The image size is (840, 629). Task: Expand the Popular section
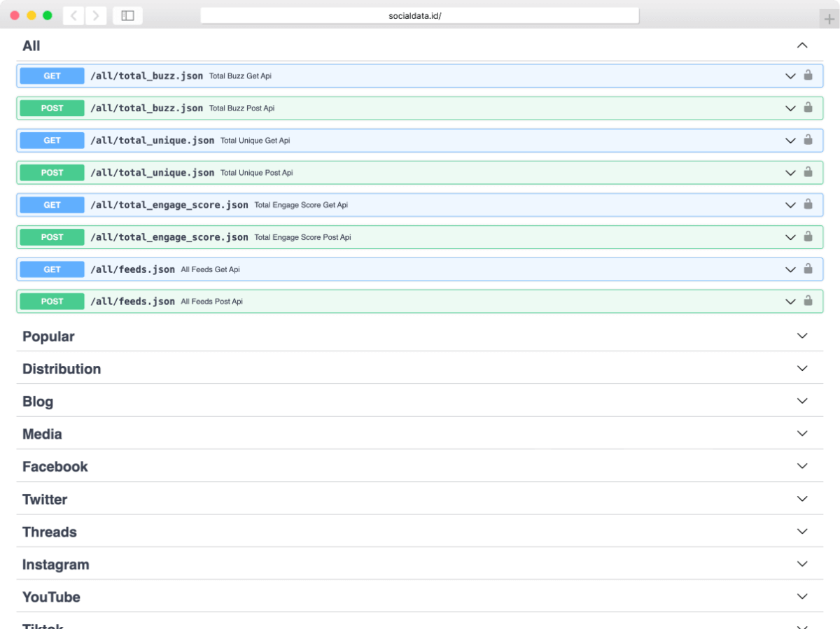point(802,336)
